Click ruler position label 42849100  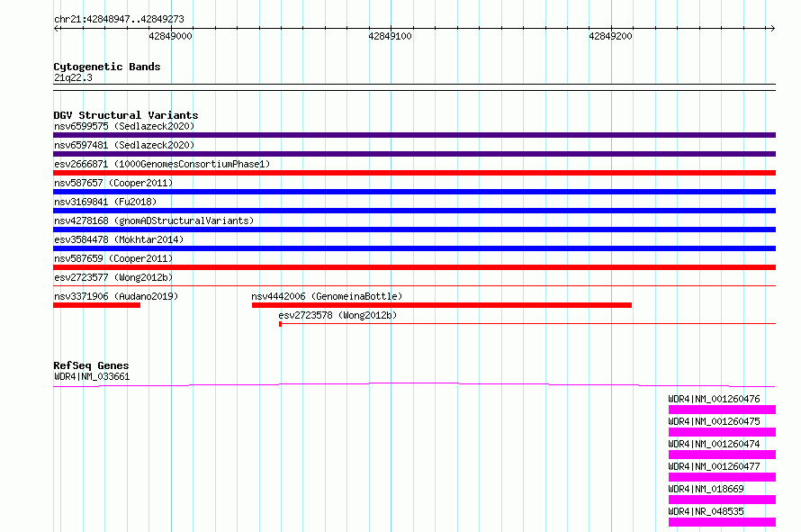[390, 36]
